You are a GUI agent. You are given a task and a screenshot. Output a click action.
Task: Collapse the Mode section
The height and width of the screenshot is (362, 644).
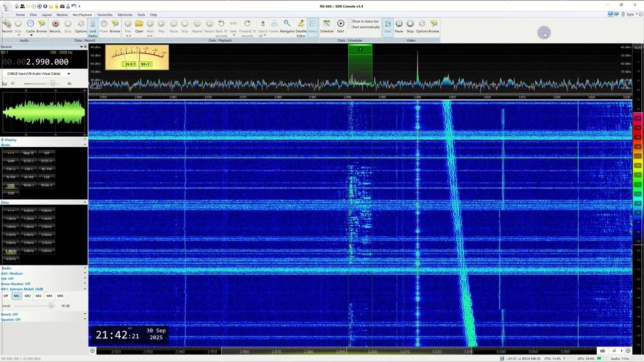(85, 145)
